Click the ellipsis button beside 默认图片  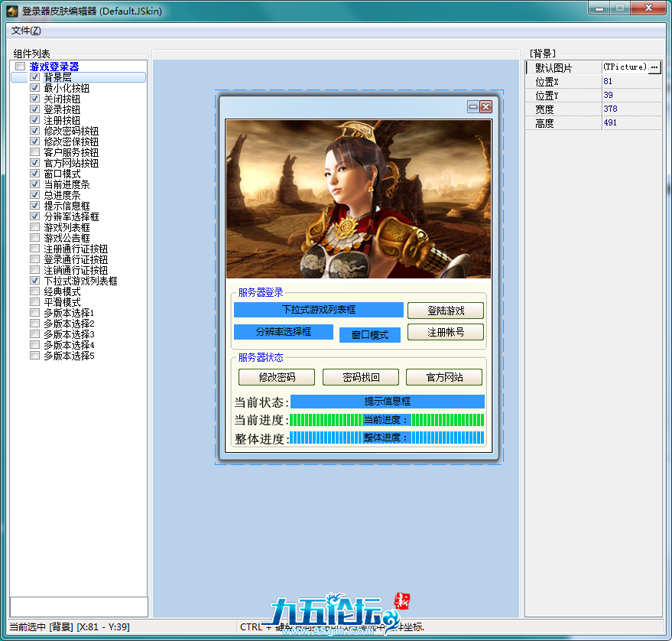pyautogui.click(x=654, y=67)
